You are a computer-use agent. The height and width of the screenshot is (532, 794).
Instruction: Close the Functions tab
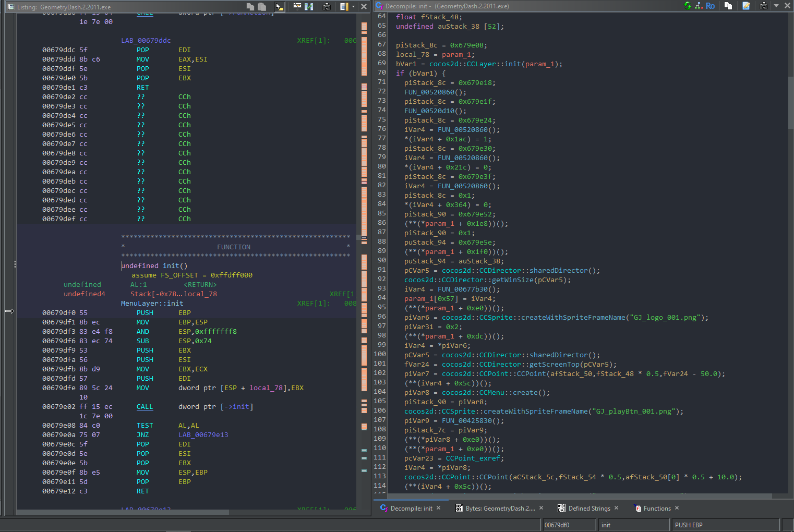click(677, 508)
